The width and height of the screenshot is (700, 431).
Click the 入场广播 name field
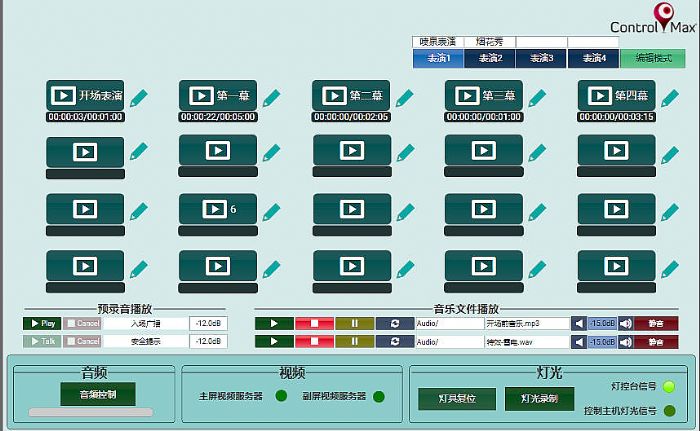click(146, 323)
